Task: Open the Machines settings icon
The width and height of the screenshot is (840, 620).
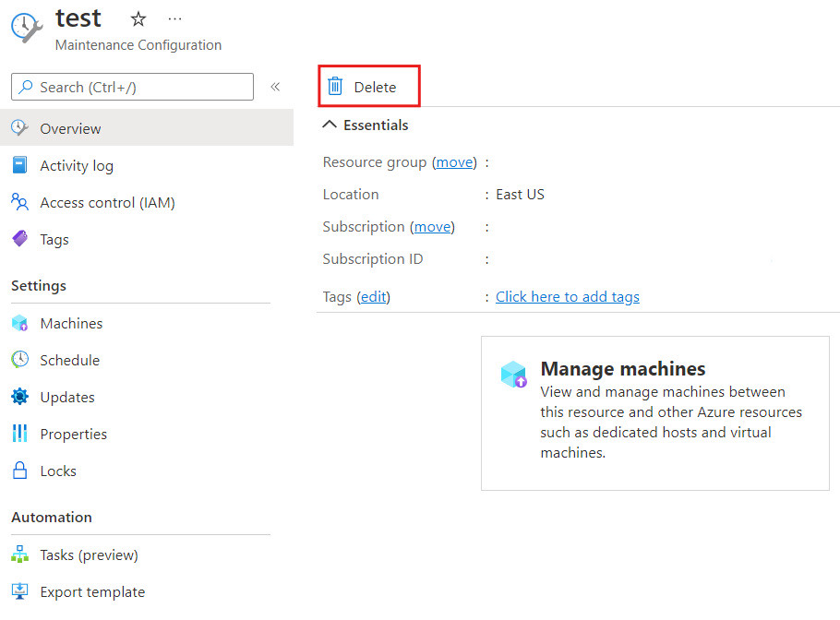Action: [20, 323]
